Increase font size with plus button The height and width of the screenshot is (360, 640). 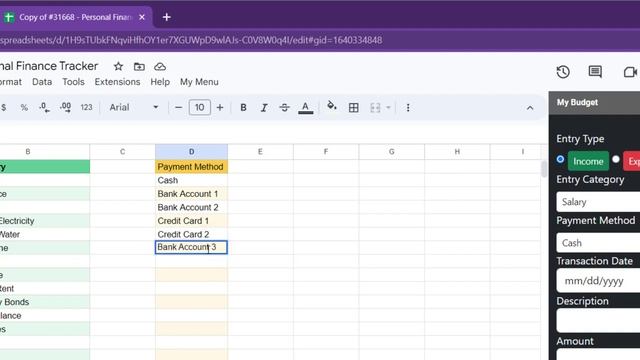[x=220, y=108]
